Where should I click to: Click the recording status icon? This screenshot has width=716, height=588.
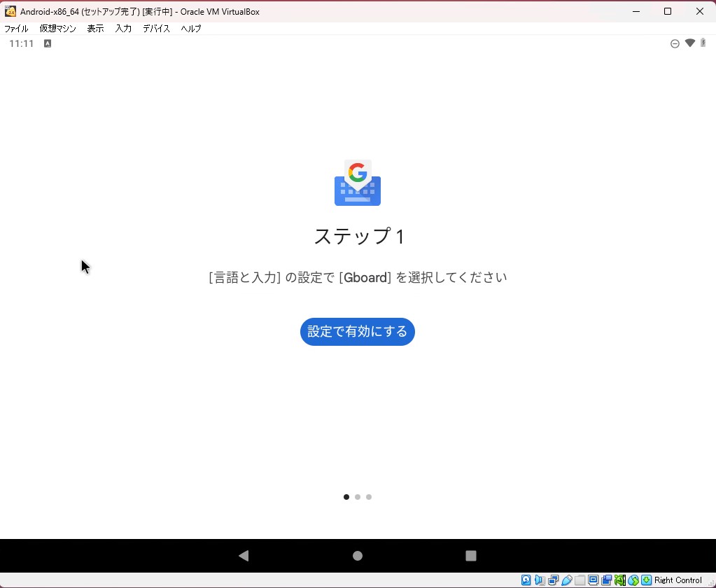coord(606,580)
